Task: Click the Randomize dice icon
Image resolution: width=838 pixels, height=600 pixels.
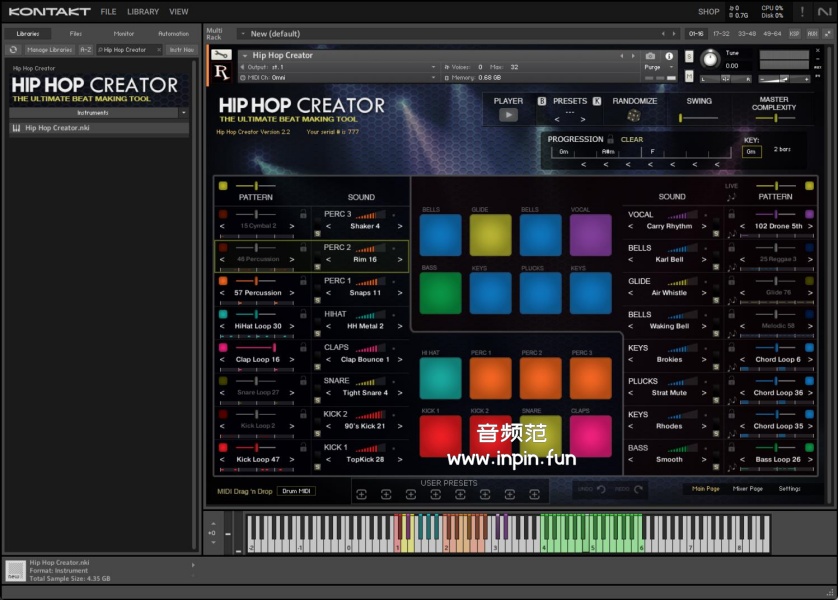Action: click(634, 116)
